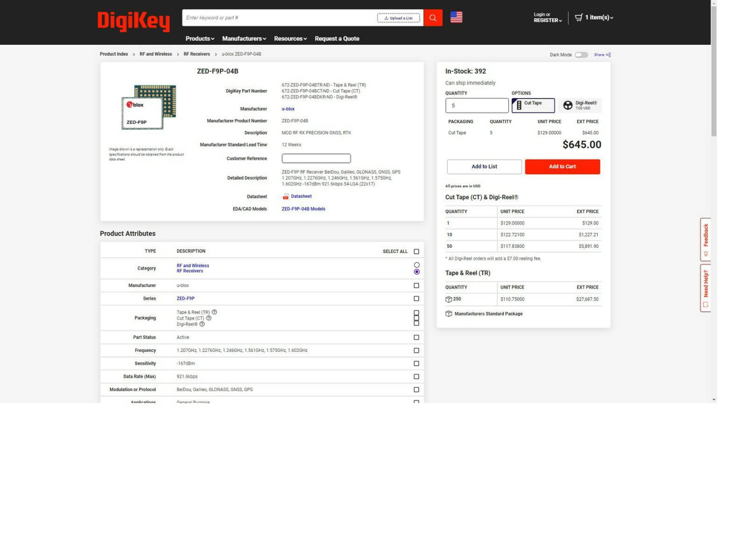Click help icon next to Digi-Reel attribute
Screen dimensions: 747x560
coord(202,324)
